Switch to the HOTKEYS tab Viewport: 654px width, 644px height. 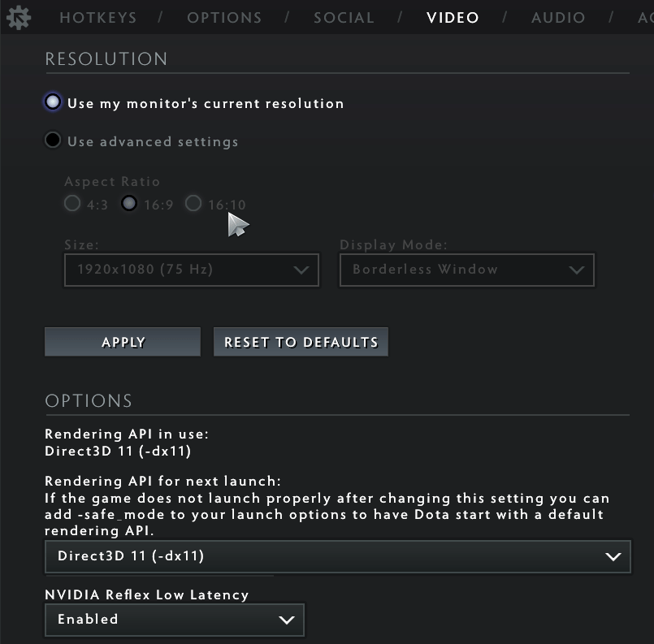click(x=97, y=17)
